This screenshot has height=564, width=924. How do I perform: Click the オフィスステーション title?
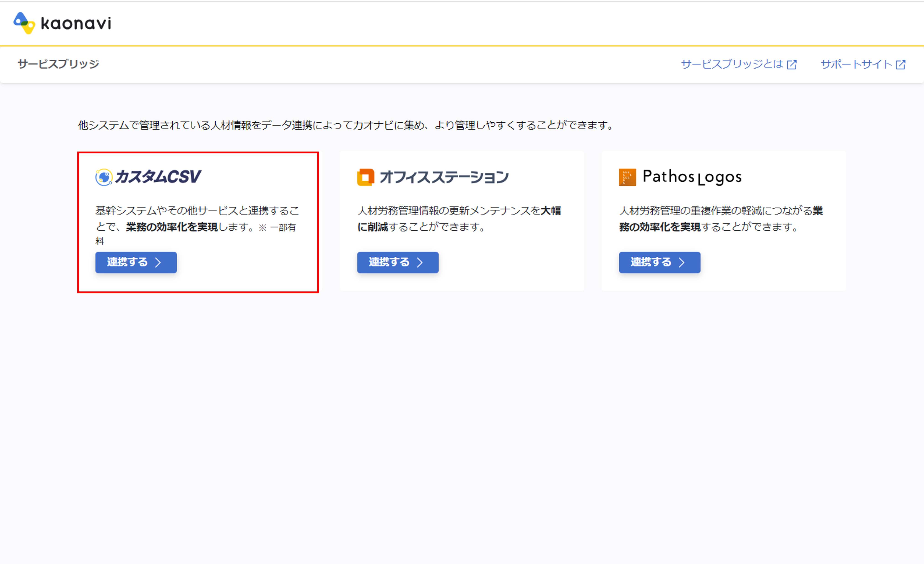(444, 177)
